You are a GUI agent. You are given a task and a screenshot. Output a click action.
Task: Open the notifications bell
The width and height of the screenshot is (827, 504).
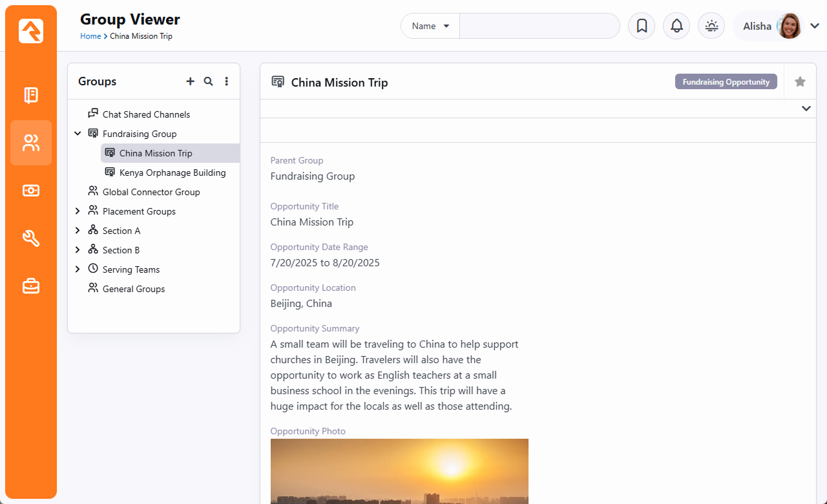pos(676,26)
